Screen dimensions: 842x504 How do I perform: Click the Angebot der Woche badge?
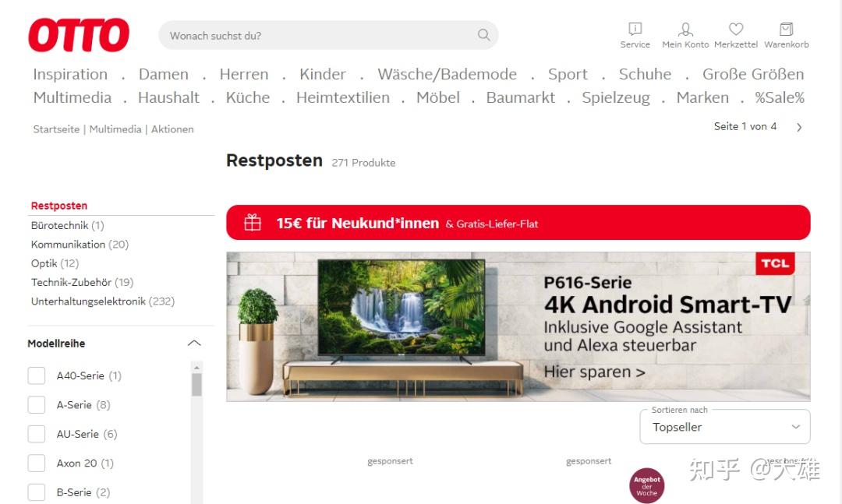(646, 486)
